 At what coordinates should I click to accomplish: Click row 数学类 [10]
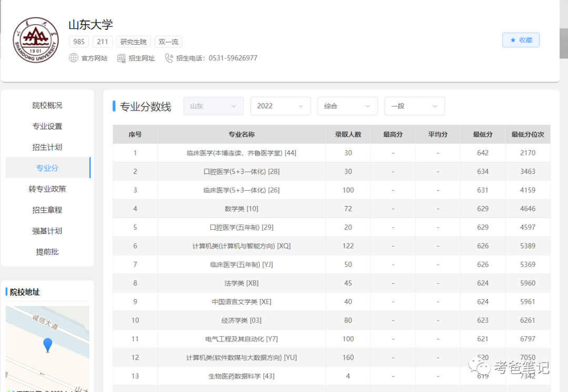click(x=331, y=209)
